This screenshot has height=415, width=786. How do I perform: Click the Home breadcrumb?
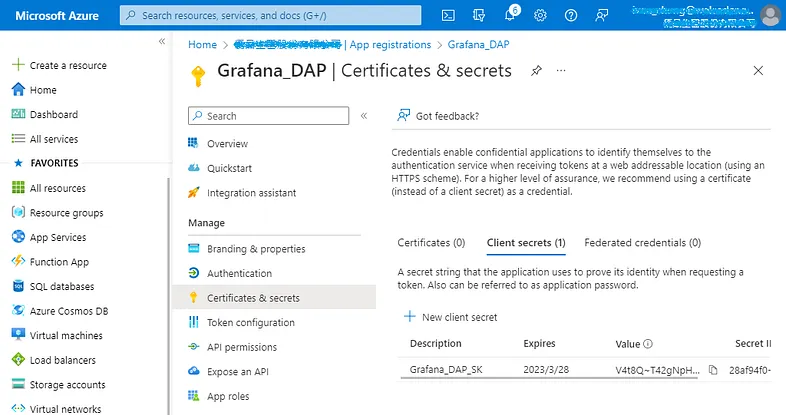point(203,45)
